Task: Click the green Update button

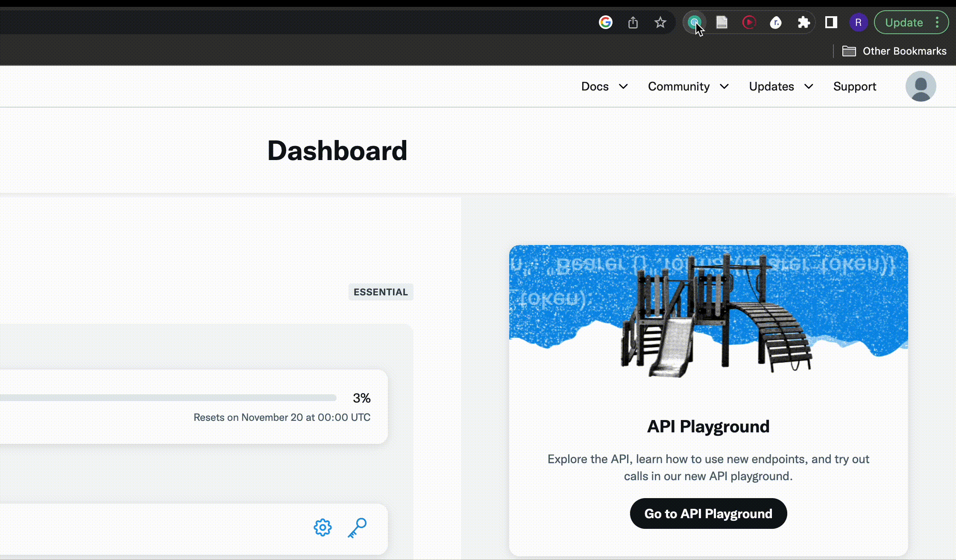Action: (x=903, y=23)
